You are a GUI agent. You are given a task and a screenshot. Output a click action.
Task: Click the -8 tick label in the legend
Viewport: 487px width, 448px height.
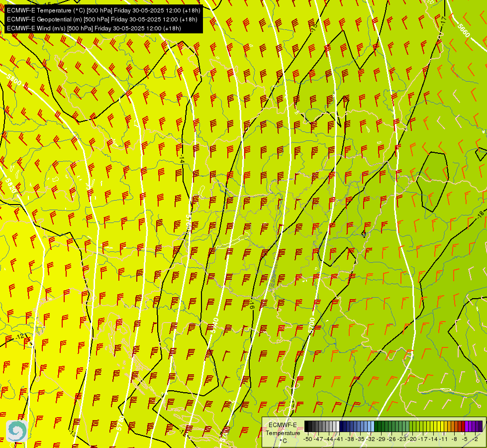coord(454,439)
